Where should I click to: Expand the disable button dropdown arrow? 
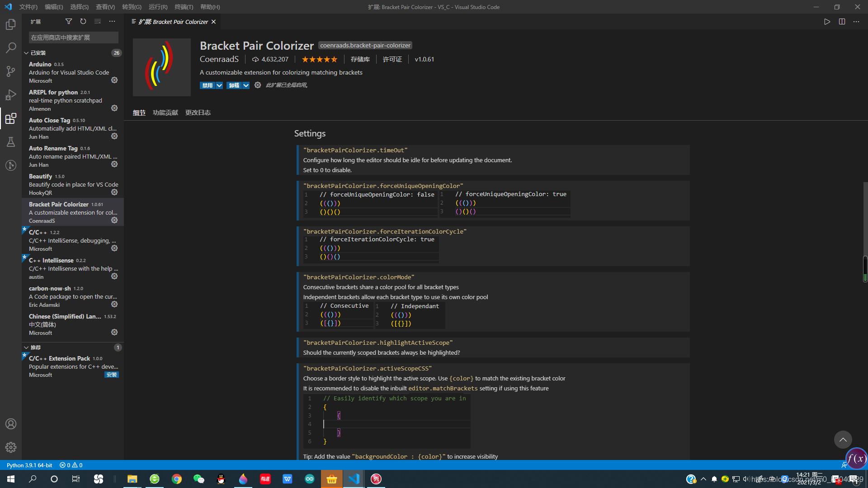[219, 85]
